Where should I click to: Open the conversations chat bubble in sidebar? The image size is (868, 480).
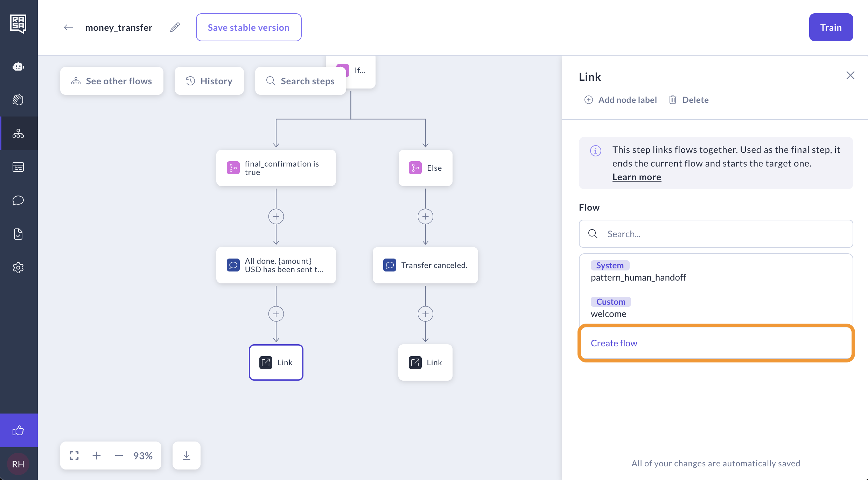tap(18, 200)
